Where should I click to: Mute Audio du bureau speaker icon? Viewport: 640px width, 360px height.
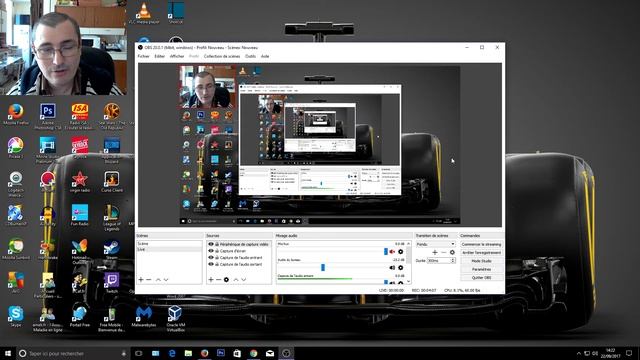[392, 268]
